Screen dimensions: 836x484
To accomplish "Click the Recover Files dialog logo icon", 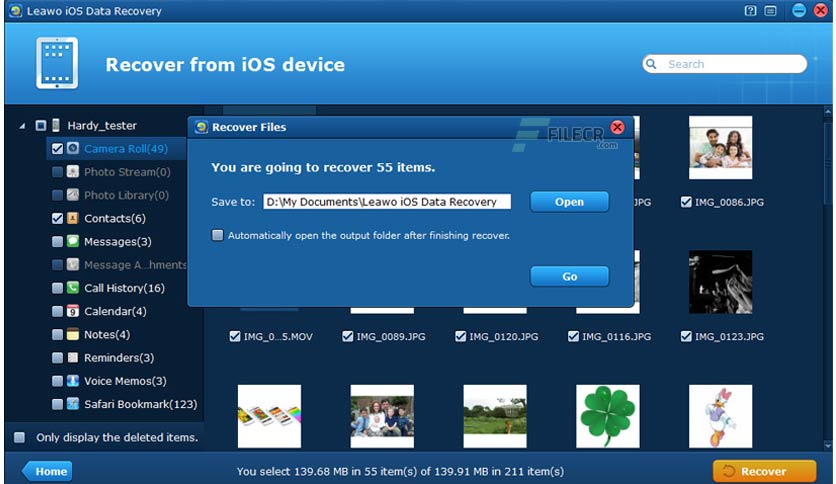I will pos(201,127).
